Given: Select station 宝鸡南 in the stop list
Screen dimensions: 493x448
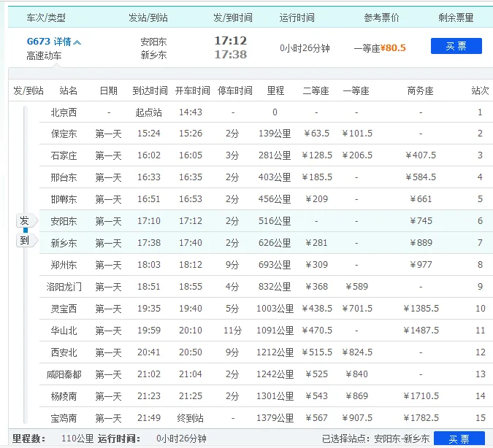Looking at the screenshot, I should [x=64, y=418].
